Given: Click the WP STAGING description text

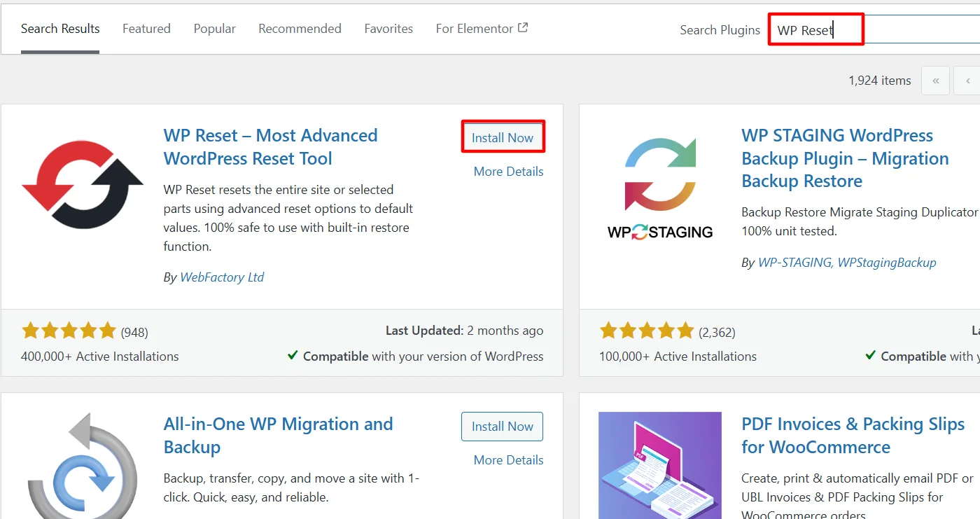Looking at the screenshot, I should (x=860, y=221).
